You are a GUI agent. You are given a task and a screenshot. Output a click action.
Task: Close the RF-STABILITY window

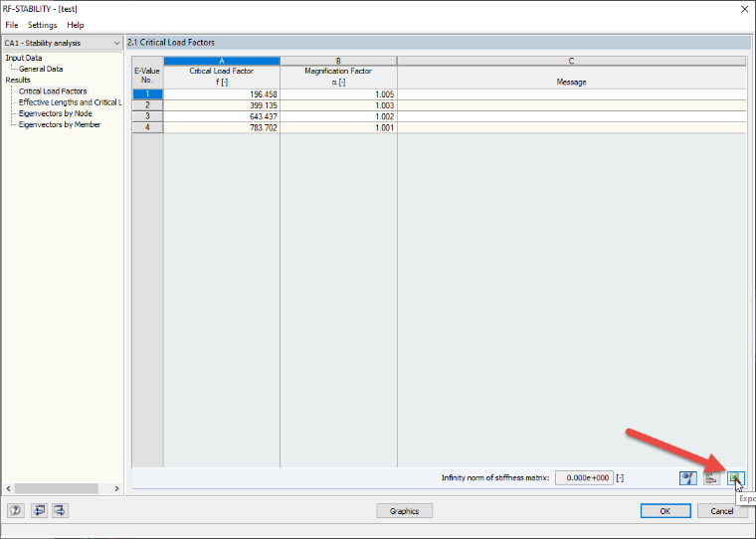[744, 9]
